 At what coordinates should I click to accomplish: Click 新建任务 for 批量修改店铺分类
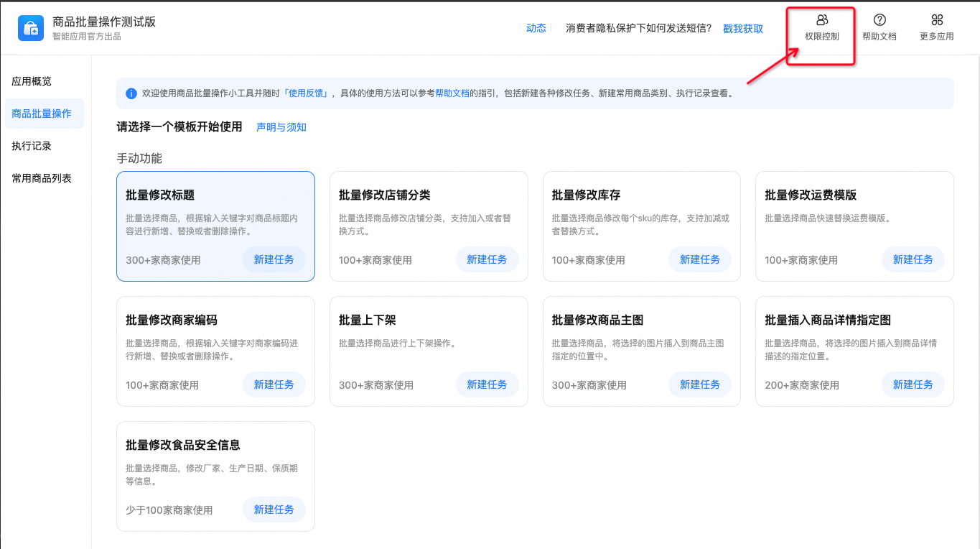pos(487,259)
